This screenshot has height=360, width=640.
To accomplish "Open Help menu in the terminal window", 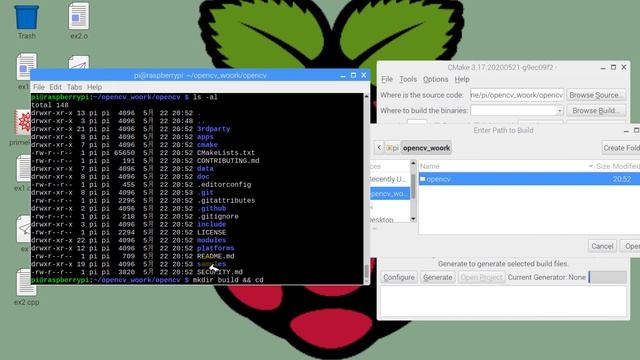I will pyautogui.click(x=94, y=87).
